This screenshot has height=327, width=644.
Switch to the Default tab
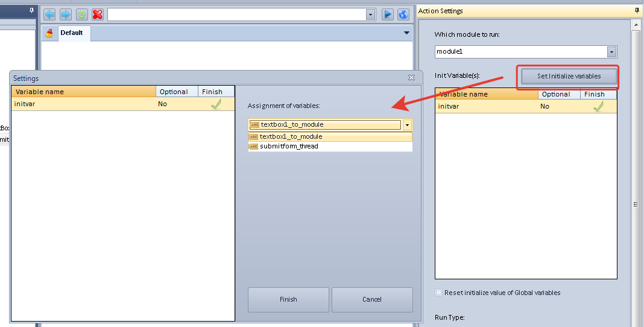pos(71,33)
